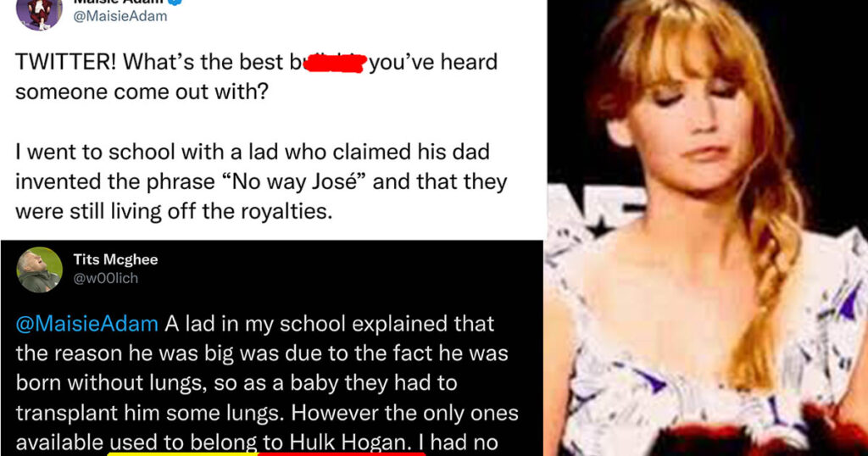Viewport: 868px width, 456px height.
Task: Open the Tits Mcghee display name
Action: pyautogui.click(x=115, y=259)
